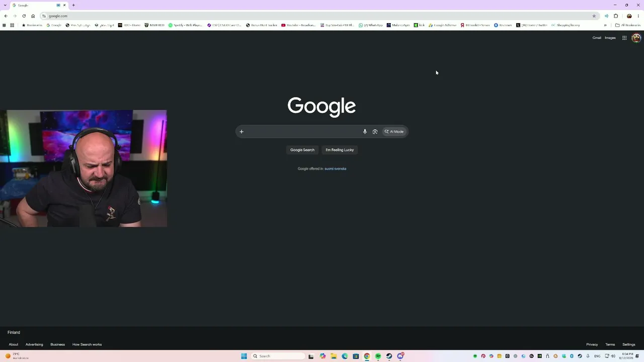Open the Home / Twitter bookmark
This screenshot has width=644, height=362.
(x=531, y=25)
